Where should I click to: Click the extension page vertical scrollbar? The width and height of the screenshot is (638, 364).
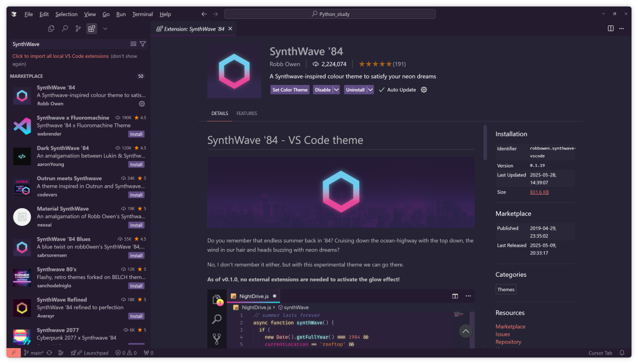(485, 142)
